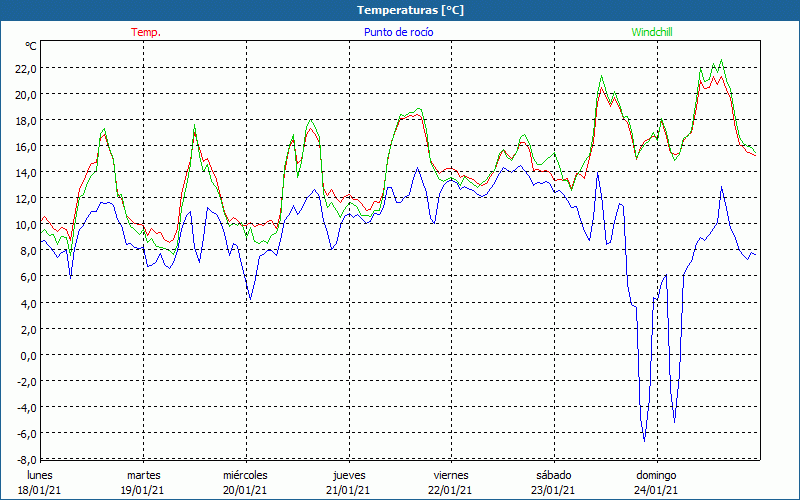Screen dimensions: 800x500
Task: Click the '0,0' y-axis value
Action: (29, 356)
